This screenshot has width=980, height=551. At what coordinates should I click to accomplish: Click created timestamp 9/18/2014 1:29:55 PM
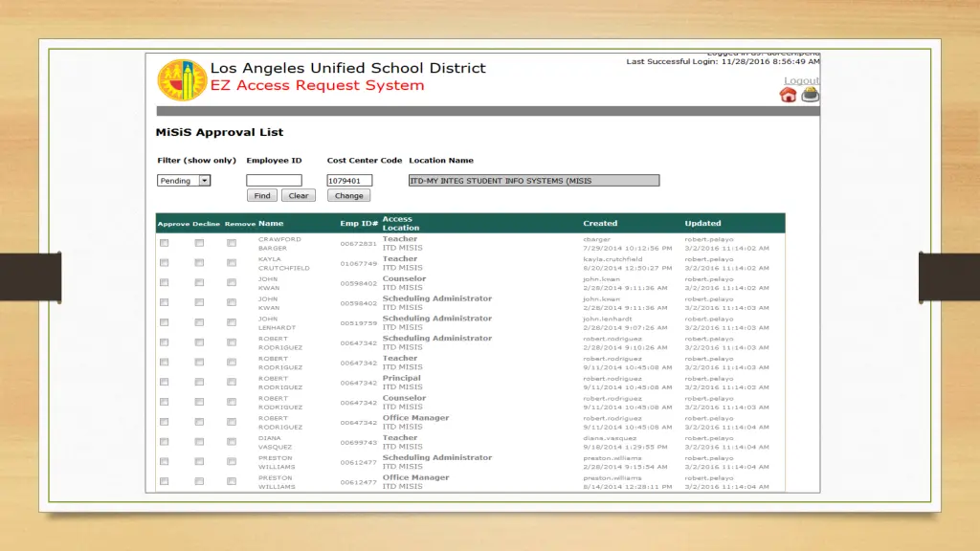(625, 447)
